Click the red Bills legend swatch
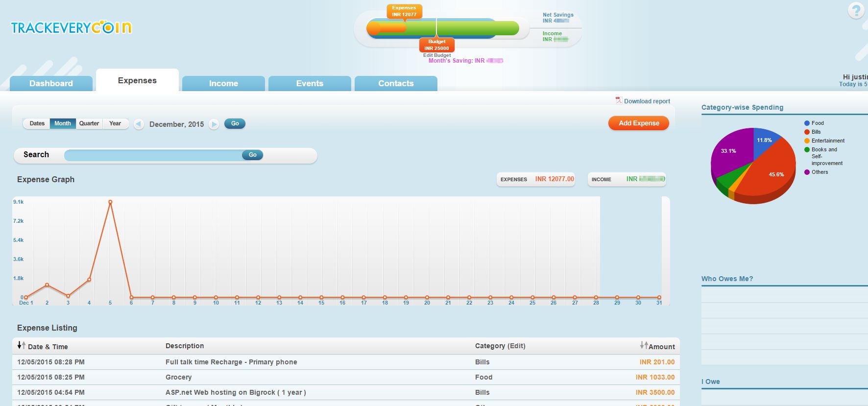 pyautogui.click(x=807, y=132)
